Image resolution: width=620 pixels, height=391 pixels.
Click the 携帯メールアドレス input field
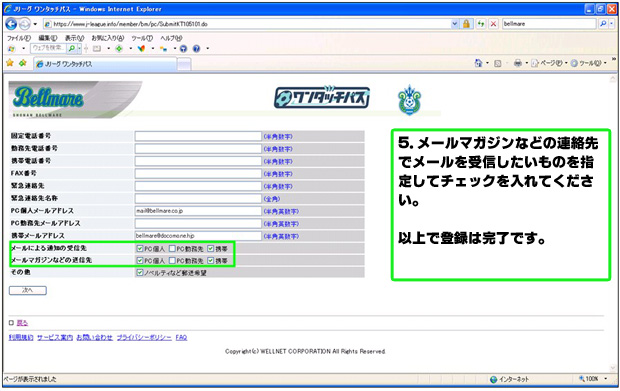[x=198, y=236]
